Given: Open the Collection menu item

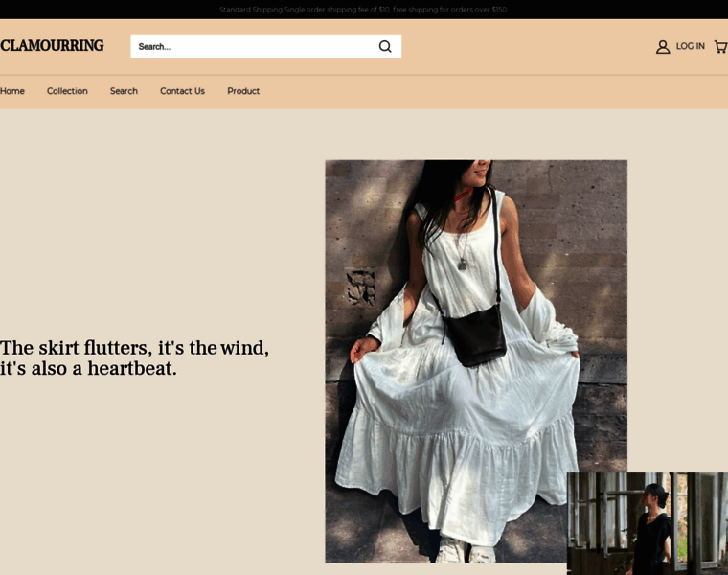Looking at the screenshot, I should (67, 91).
